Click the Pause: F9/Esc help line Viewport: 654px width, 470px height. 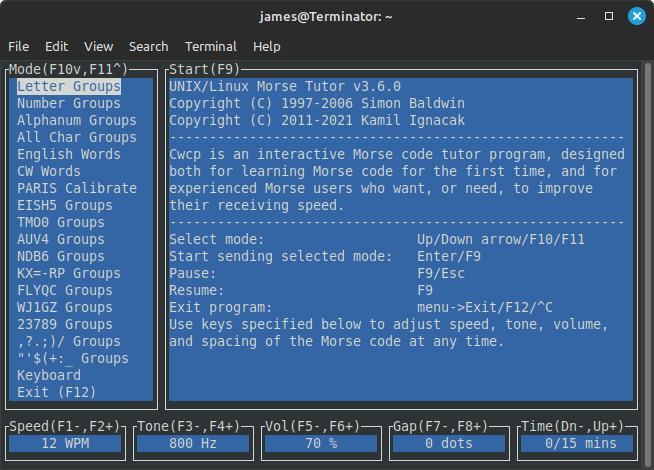pyautogui.click(x=317, y=274)
